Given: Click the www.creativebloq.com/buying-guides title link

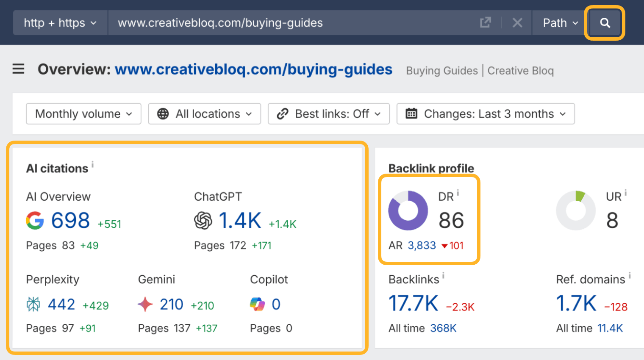Looking at the screenshot, I should pyautogui.click(x=253, y=69).
